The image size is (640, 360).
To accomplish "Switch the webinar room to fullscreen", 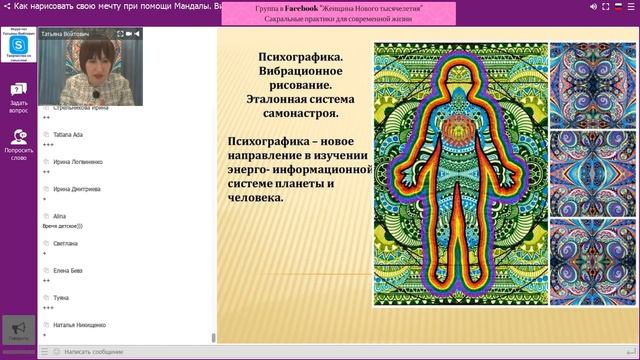I will click(x=606, y=7).
